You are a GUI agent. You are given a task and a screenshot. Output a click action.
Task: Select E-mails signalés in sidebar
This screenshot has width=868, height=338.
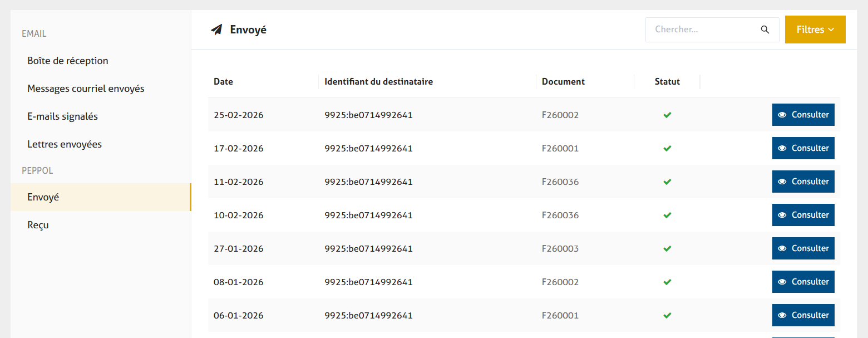(62, 116)
